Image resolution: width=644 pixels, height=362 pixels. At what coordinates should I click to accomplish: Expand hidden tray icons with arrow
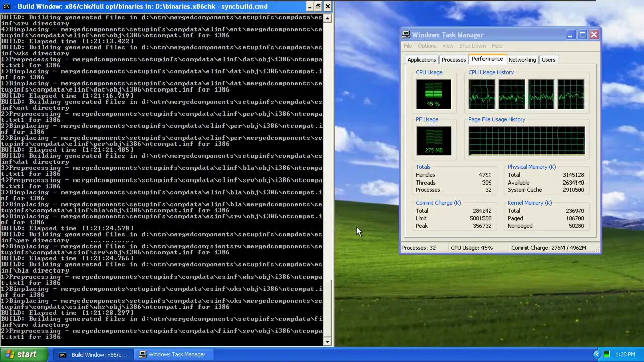coord(597,354)
